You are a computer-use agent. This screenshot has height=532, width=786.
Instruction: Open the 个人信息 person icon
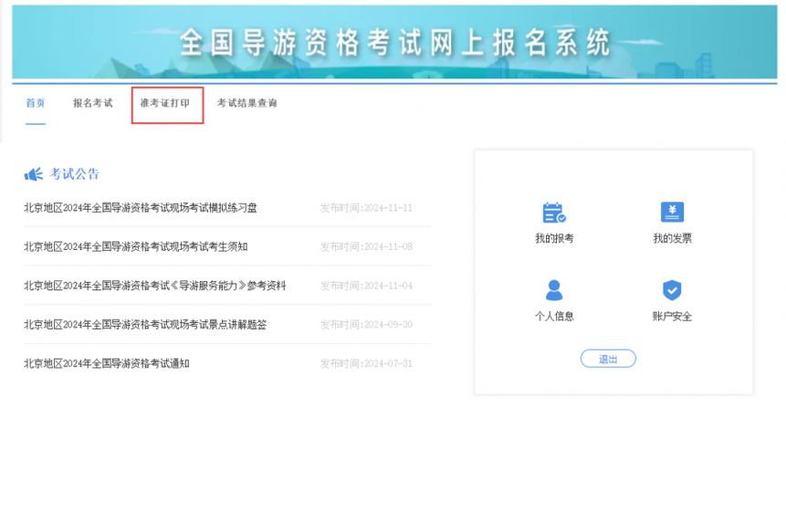point(554,290)
